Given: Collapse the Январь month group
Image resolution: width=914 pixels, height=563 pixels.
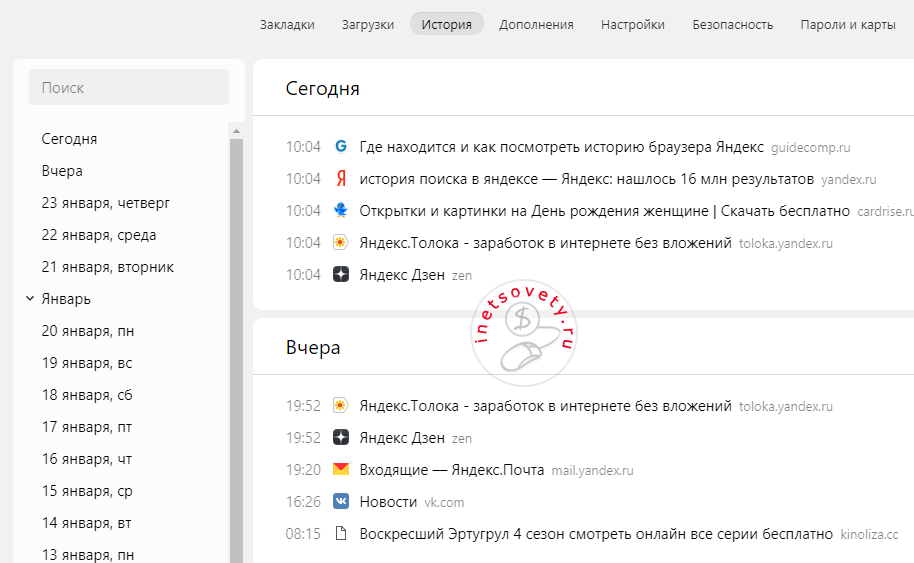Looking at the screenshot, I should coord(30,298).
